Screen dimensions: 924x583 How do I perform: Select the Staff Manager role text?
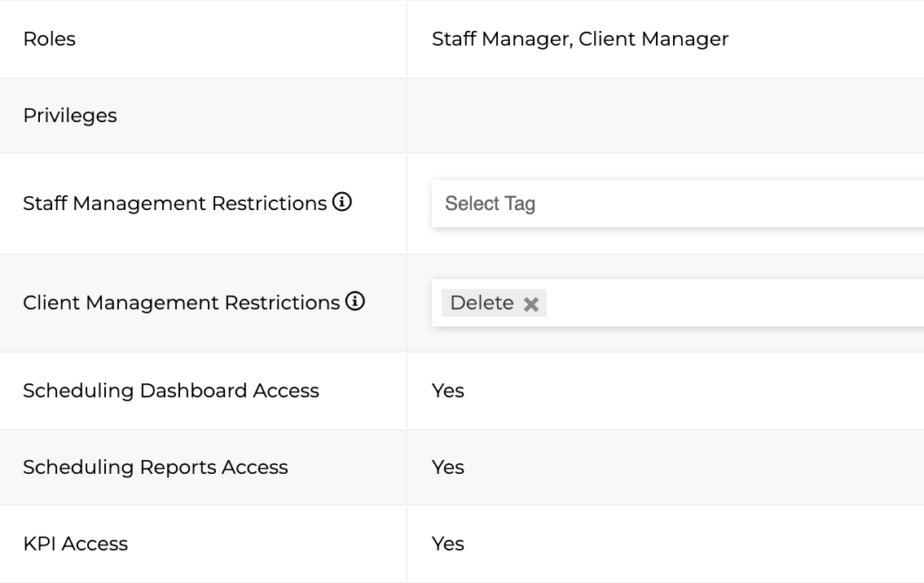500,39
